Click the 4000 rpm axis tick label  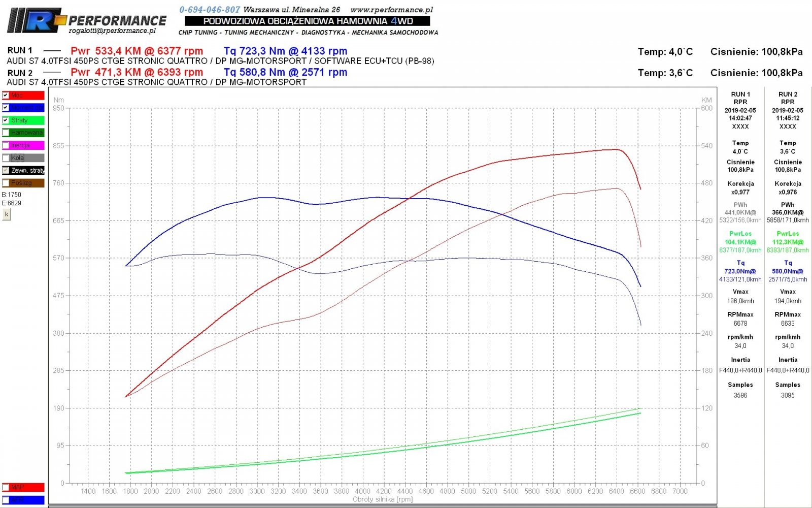[x=362, y=491]
